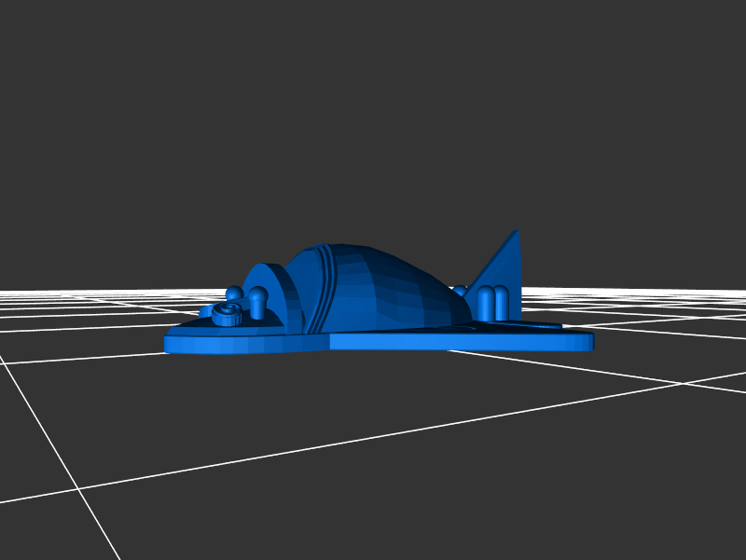The width and height of the screenshot is (746, 560).
Task: Select the large domed central body
Action: tap(382, 289)
